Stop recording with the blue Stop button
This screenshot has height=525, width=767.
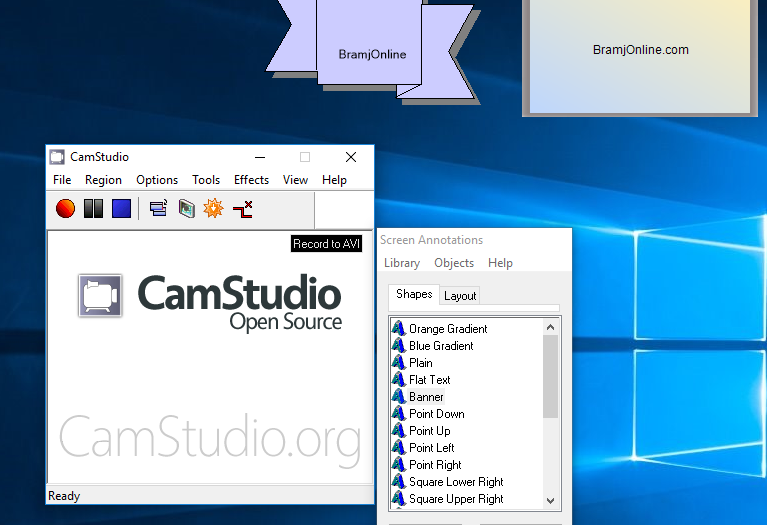[121, 208]
